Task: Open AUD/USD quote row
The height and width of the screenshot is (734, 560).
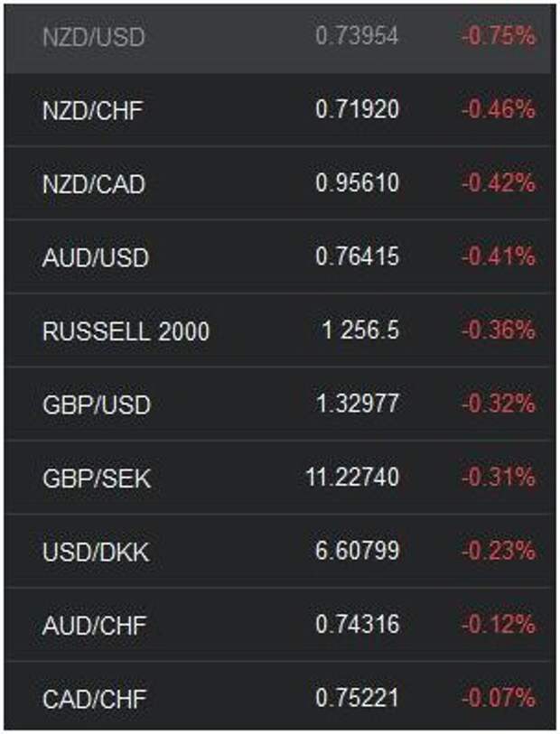Action: click(280, 256)
